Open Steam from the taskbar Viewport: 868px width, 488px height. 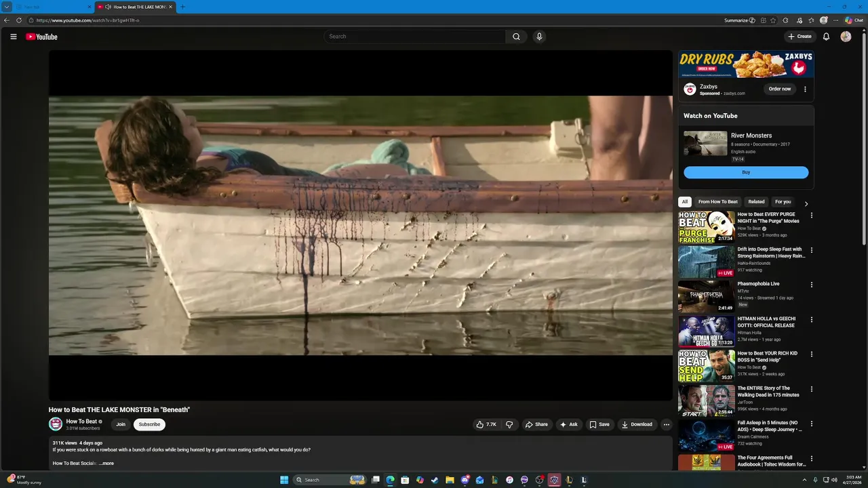click(435, 480)
